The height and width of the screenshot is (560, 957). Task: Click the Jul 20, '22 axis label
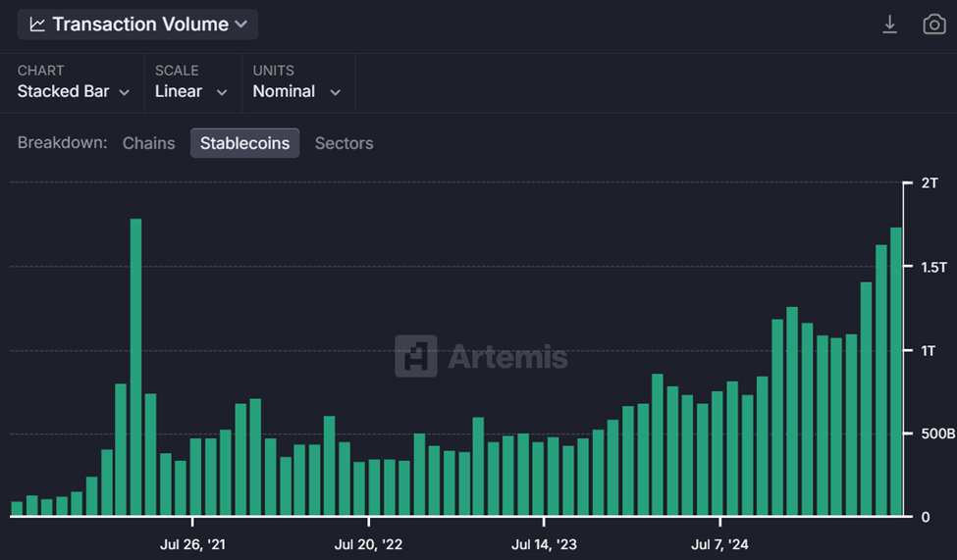[368, 544]
